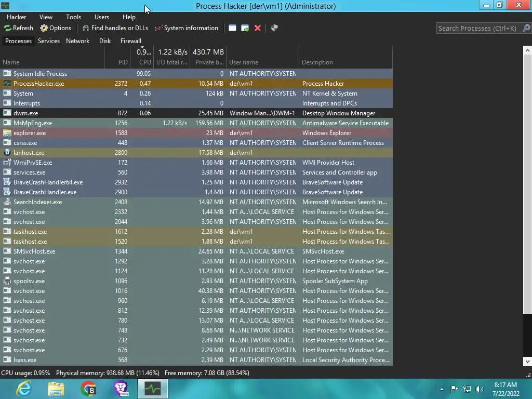The width and height of the screenshot is (532, 399).
Task: Click the BraveCrashHandler.exe icon
Action: click(x=7, y=192)
